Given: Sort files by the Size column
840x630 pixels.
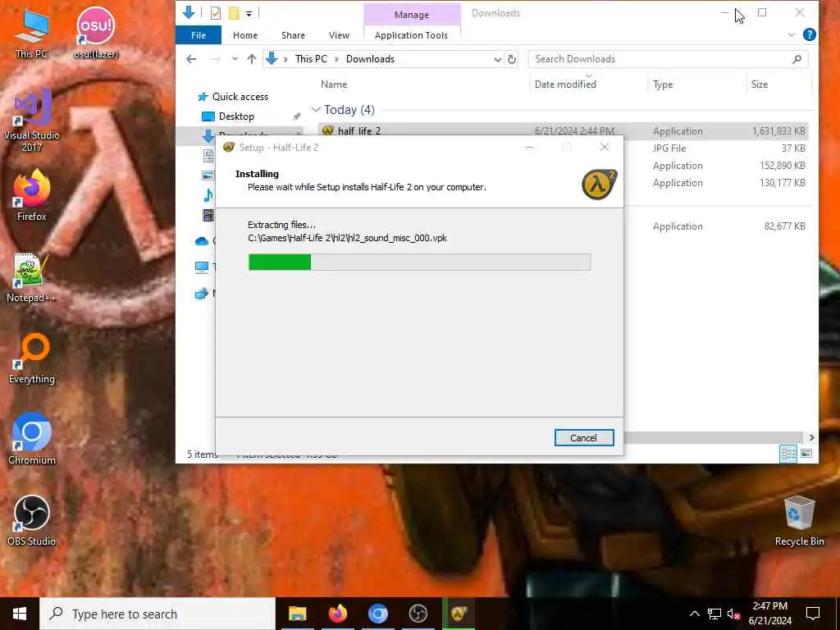Looking at the screenshot, I should [x=759, y=84].
